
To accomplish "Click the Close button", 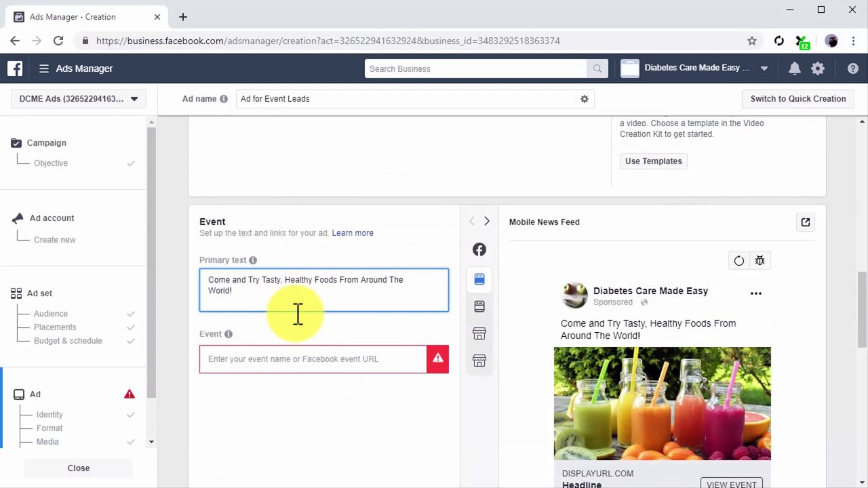I will coord(79,468).
